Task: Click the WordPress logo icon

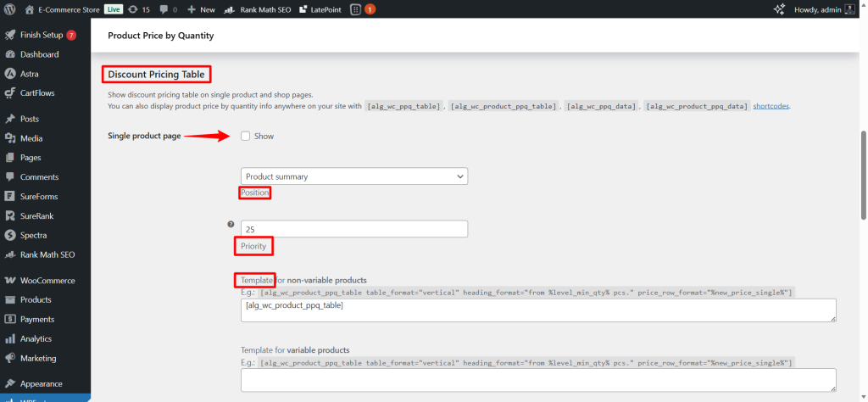Action: pos(10,9)
